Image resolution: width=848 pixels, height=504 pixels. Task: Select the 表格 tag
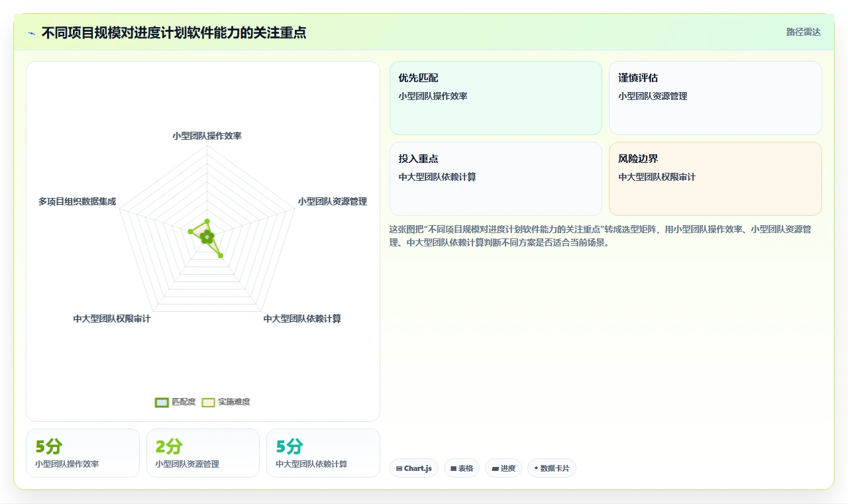click(x=462, y=468)
